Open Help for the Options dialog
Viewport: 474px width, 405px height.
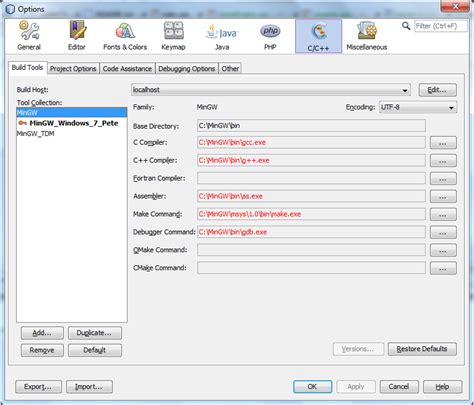(442, 387)
